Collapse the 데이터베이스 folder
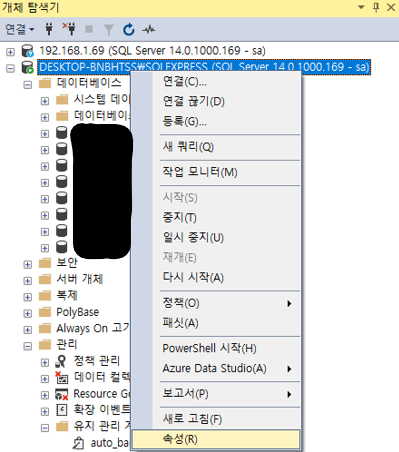Viewport: 399px width, 452px height. click(28, 85)
